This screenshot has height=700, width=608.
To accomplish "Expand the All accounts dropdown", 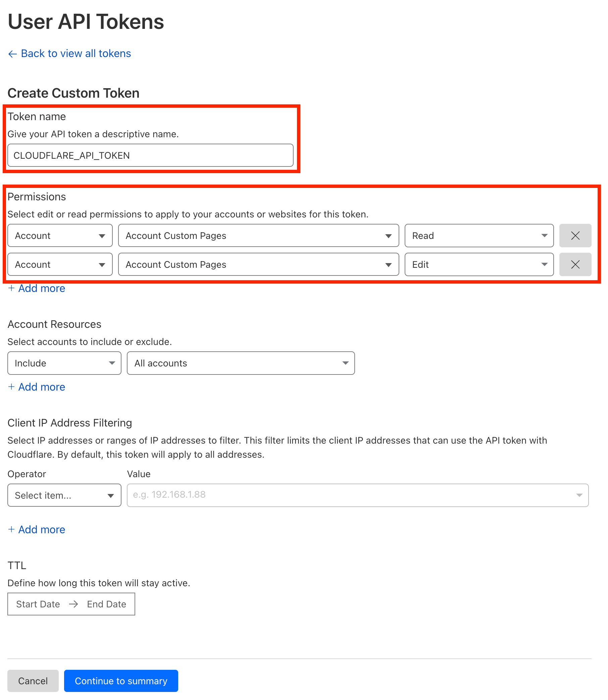I will [x=241, y=363].
